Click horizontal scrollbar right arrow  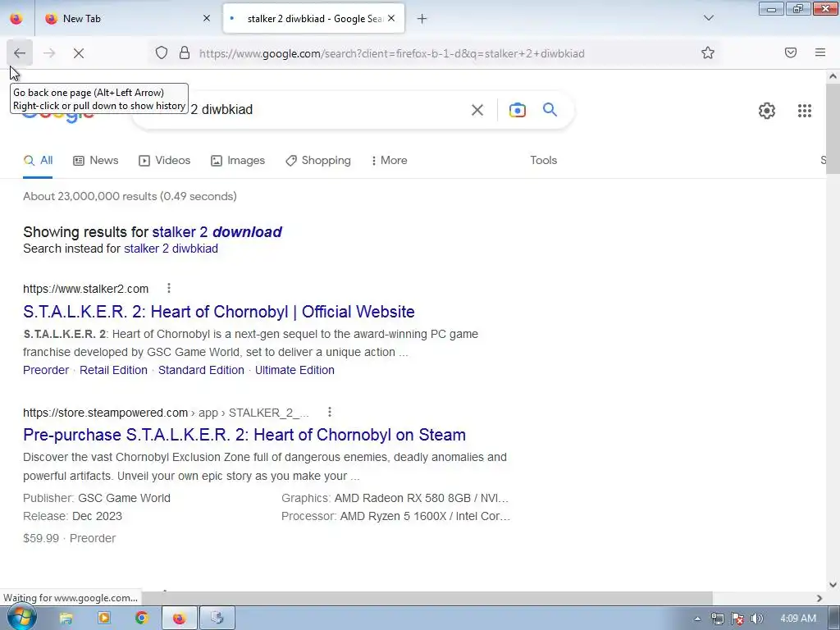pos(819,598)
